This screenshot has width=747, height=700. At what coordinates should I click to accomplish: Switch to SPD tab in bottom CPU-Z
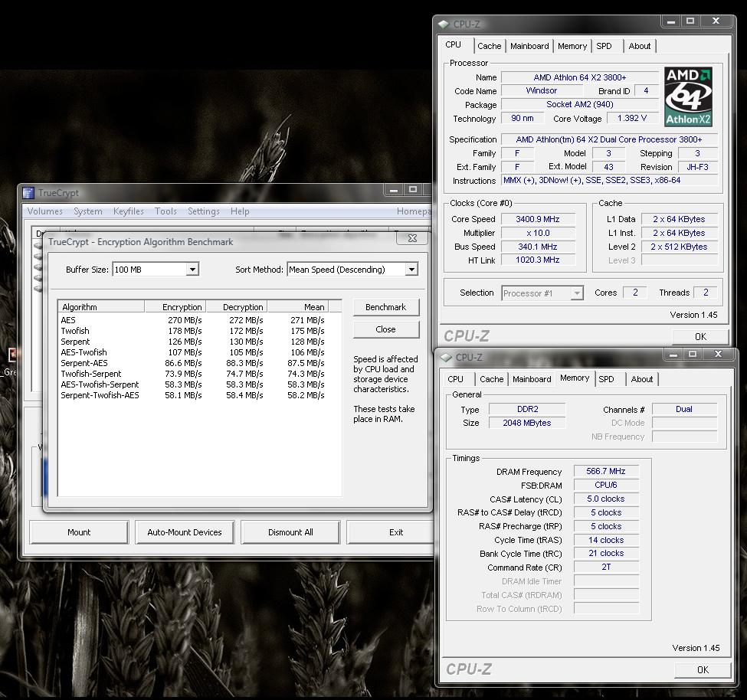607,379
